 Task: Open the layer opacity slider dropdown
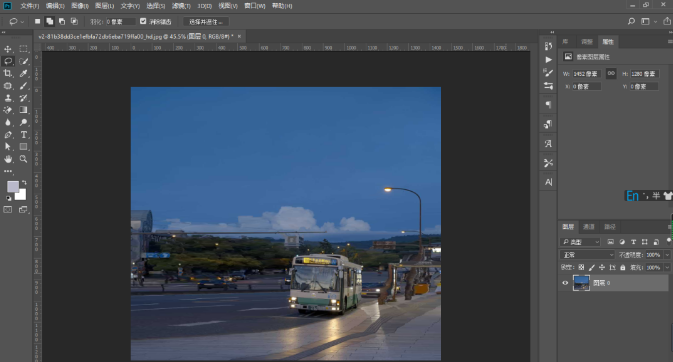[x=667, y=255]
